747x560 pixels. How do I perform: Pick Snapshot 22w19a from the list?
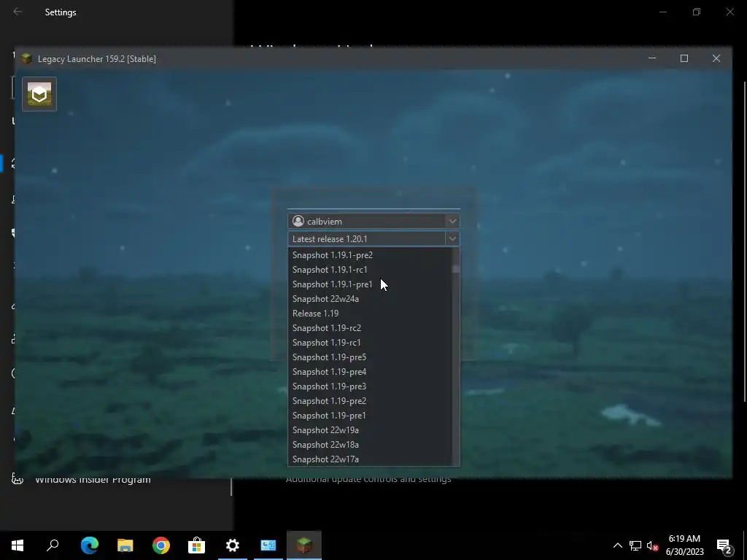pyautogui.click(x=370, y=430)
